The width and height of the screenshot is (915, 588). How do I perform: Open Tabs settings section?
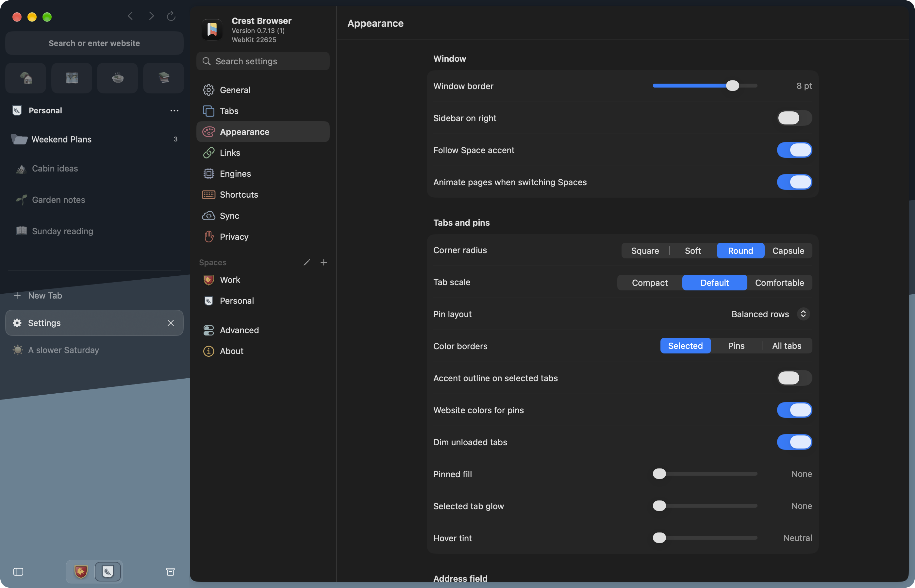(x=263, y=111)
